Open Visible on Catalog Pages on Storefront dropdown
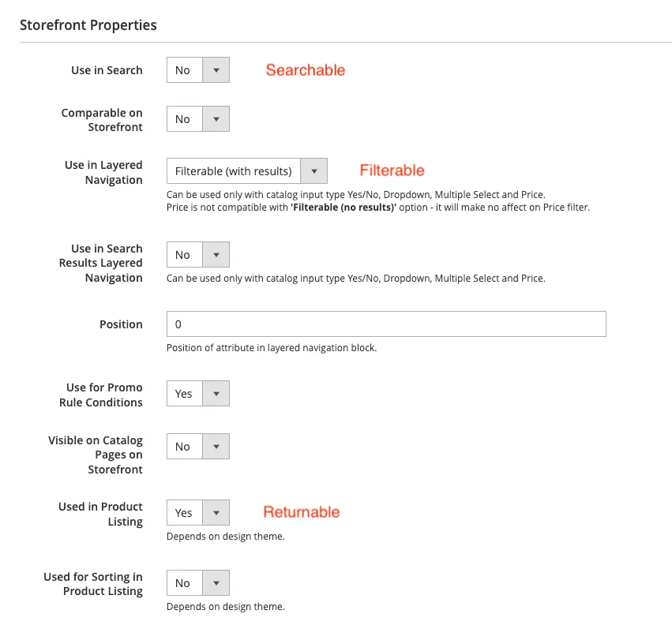This screenshot has height=640, width=672. pos(198,447)
